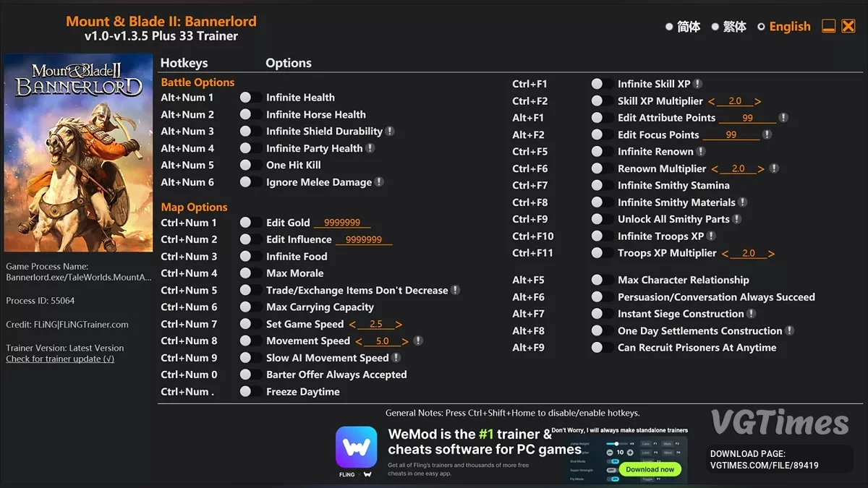Click info icon next to Infinite Skill XP
This screenshot has width=868, height=488.
click(698, 84)
